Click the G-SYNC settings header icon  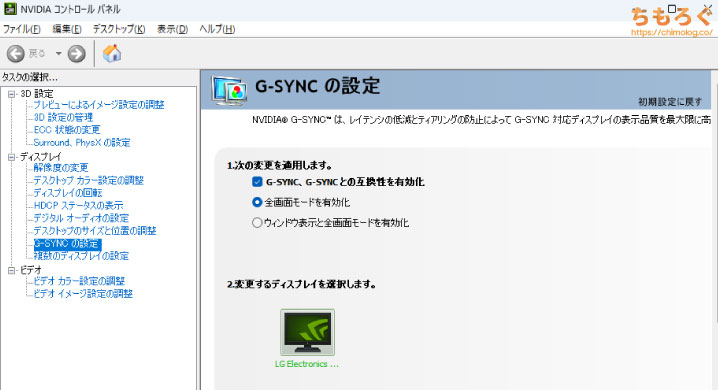pos(229,90)
